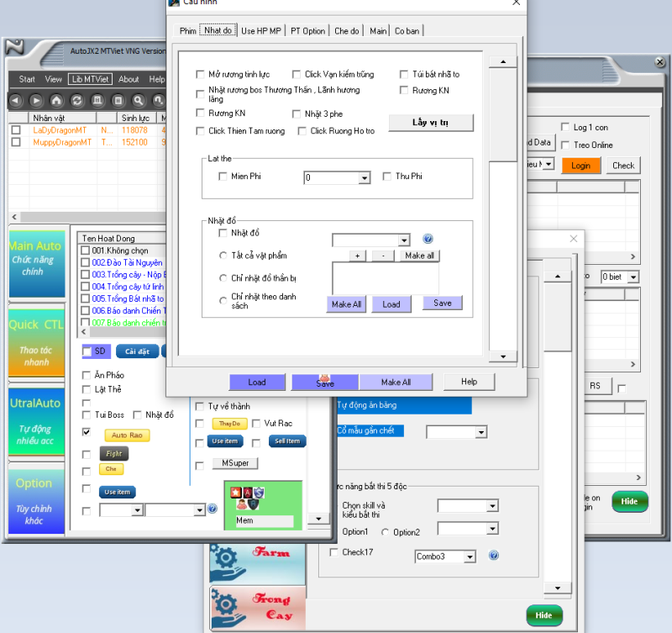672x633 pixels.
Task: Open the Lib MTViet menu
Action: (x=91, y=79)
